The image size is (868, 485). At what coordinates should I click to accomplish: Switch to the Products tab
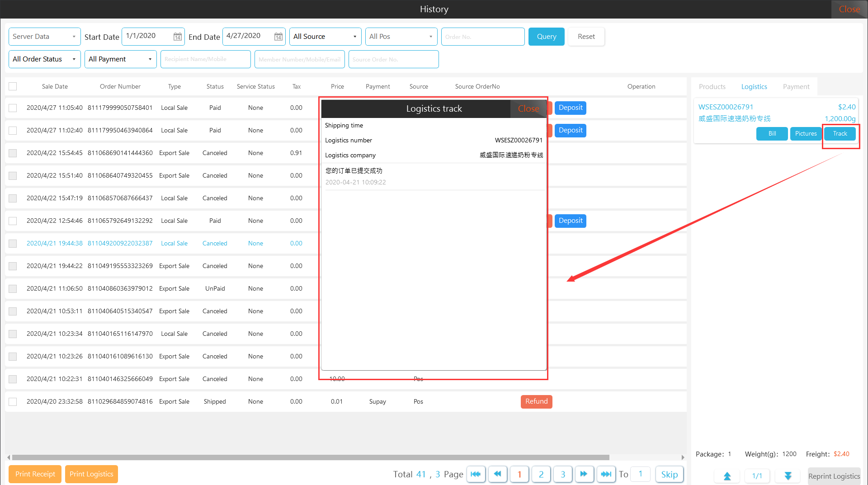pyautogui.click(x=712, y=87)
